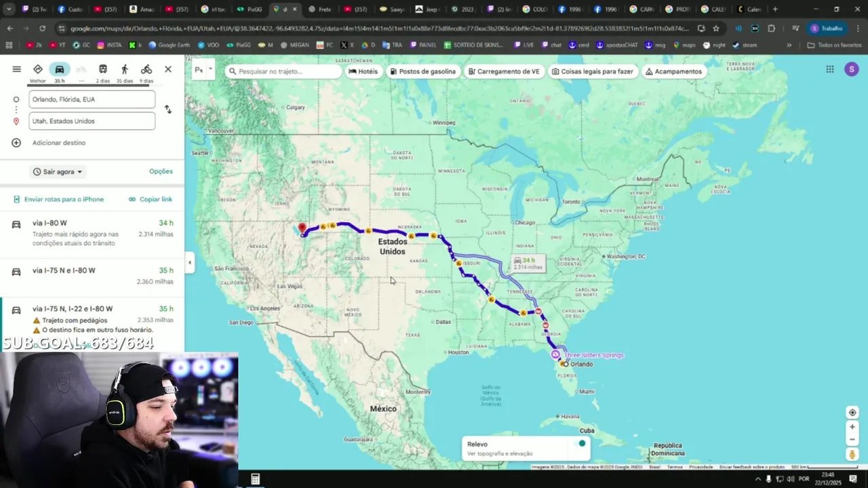Show hidden system tray icons arrow

point(758,479)
